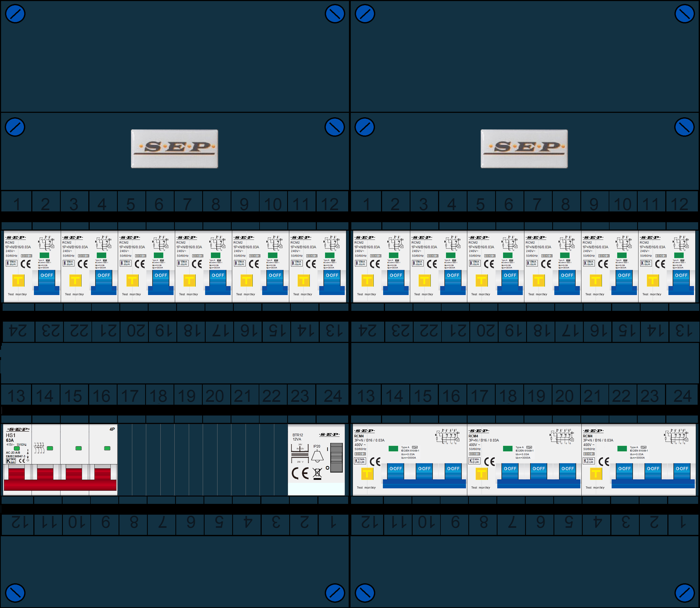This screenshot has width=700, height=608.
Task: Click the bell symbol on the BTR12 transformer
Action: point(317,456)
